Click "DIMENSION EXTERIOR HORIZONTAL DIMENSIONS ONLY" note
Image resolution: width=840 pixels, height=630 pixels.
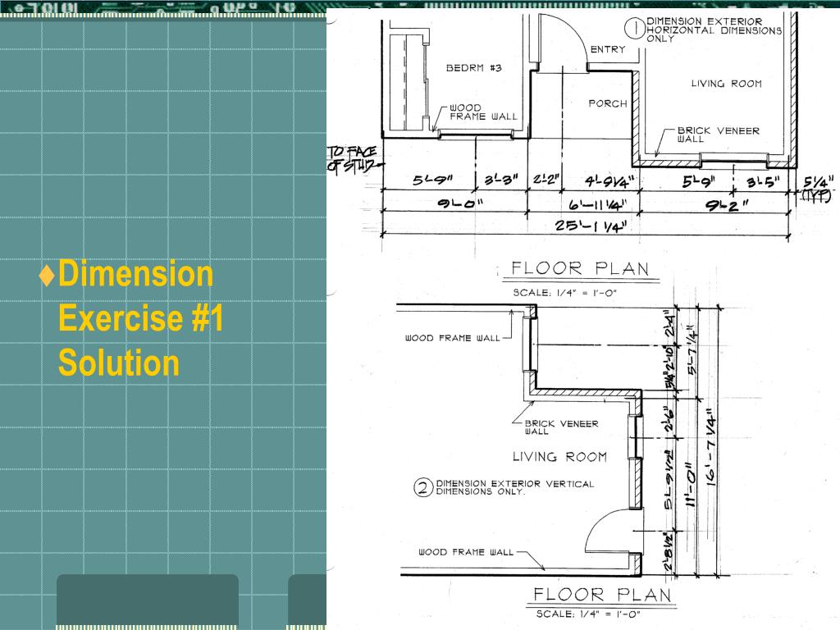tap(714, 30)
